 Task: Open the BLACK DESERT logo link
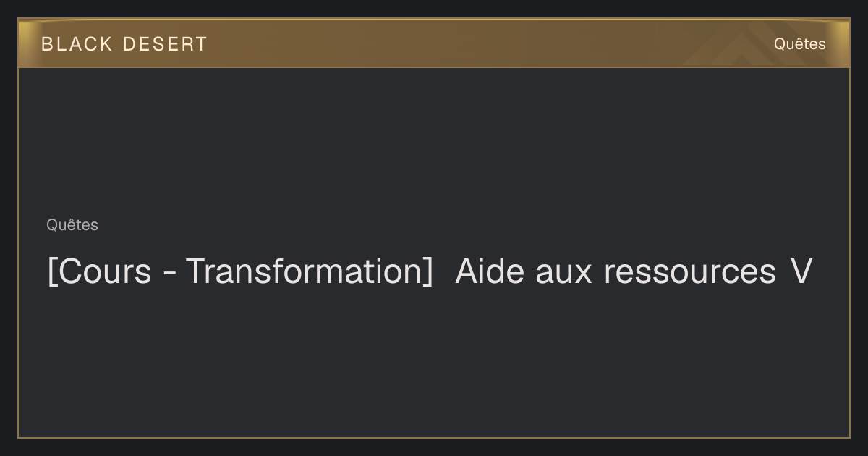[124, 44]
